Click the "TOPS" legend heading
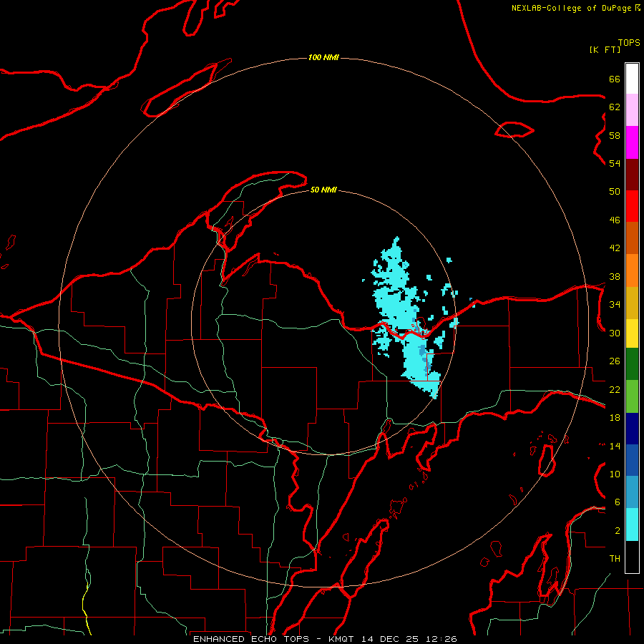This screenshot has width=644, height=644. [x=629, y=43]
